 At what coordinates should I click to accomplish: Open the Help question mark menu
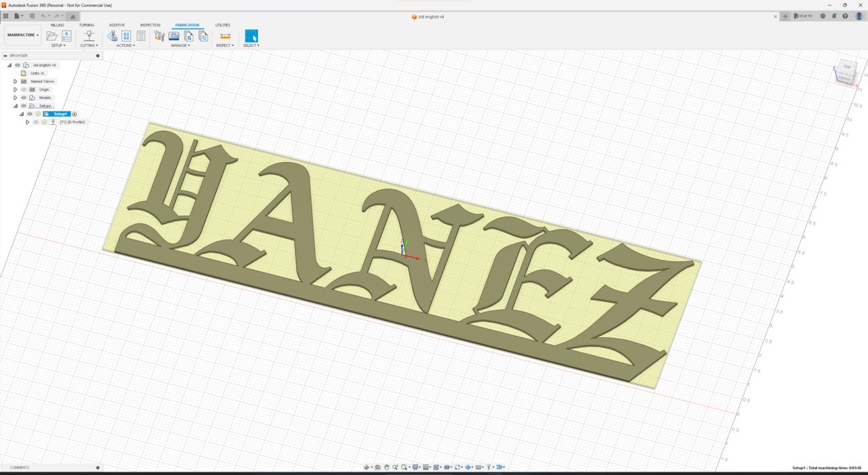[846, 16]
